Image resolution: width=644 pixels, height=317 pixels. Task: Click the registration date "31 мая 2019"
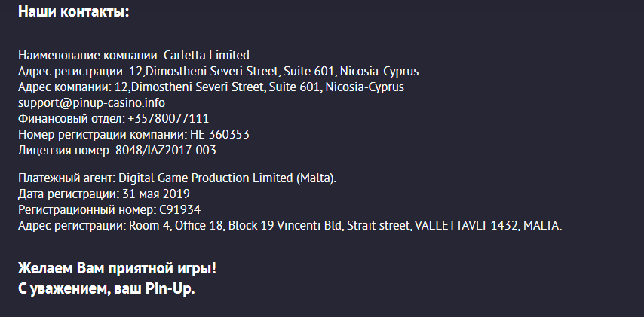(x=156, y=194)
